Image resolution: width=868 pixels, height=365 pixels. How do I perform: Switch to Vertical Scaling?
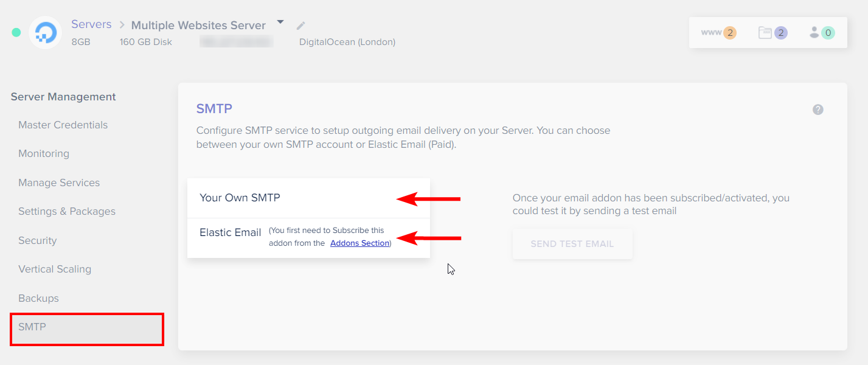click(55, 269)
